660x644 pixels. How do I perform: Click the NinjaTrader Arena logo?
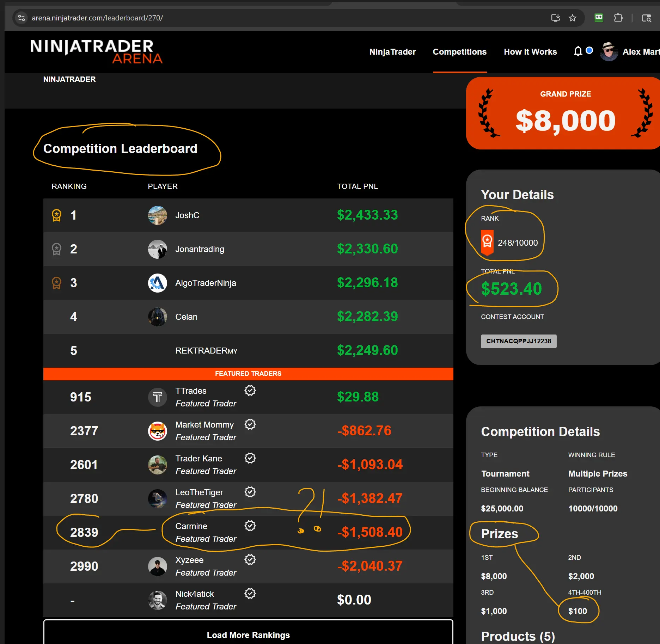point(96,51)
